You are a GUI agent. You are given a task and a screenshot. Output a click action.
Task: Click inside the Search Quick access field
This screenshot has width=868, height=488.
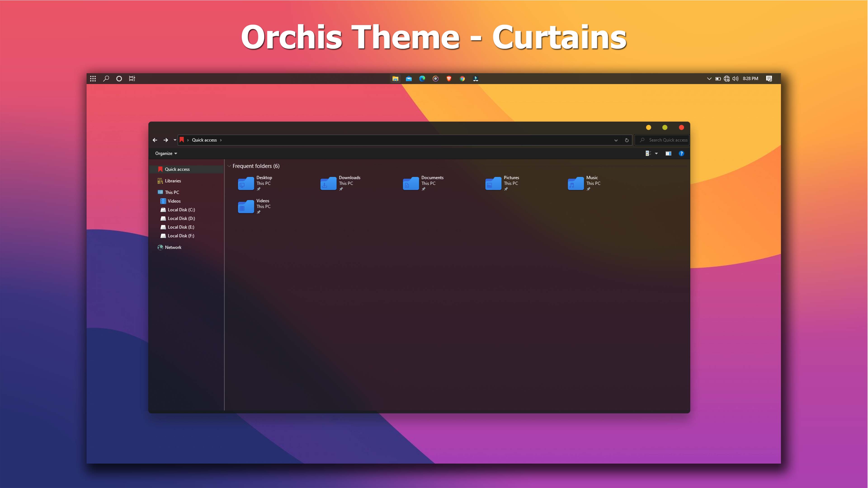tap(665, 140)
